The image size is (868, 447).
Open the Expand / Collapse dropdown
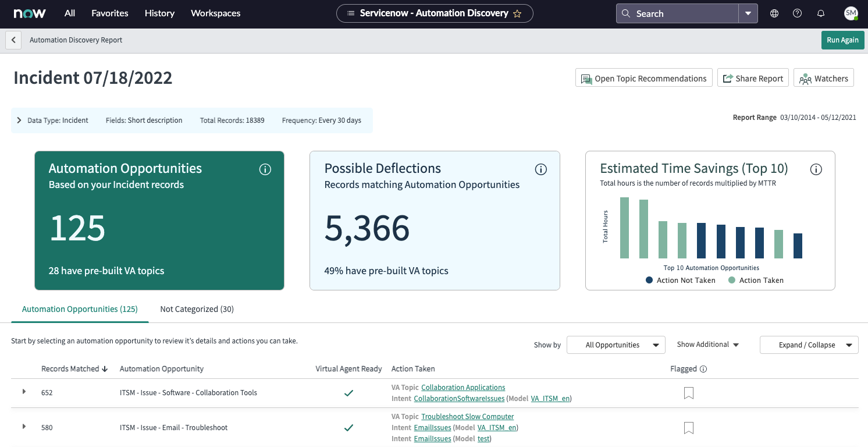click(x=809, y=345)
